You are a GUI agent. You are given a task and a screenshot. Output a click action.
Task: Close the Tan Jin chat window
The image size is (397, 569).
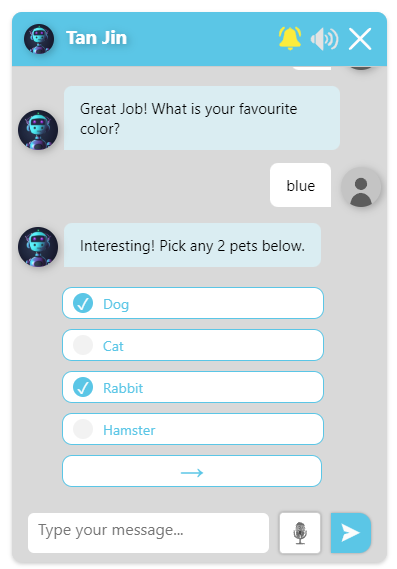tap(360, 38)
